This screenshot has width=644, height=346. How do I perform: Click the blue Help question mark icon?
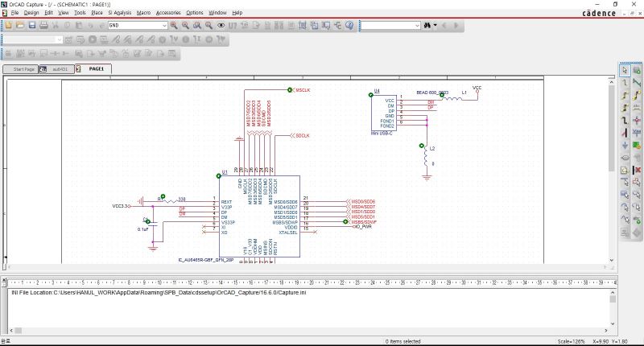click(x=350, y=26)
